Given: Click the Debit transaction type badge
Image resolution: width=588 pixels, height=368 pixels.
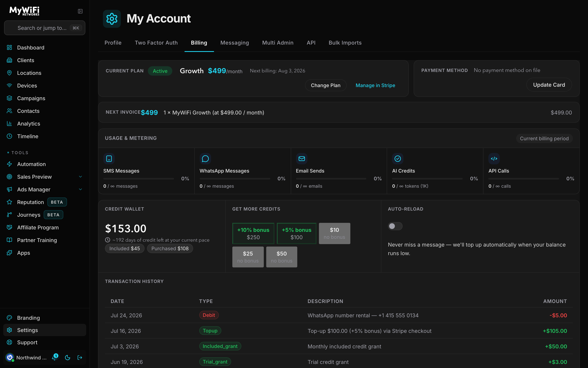Looking at the screenshot, I should pyautogui.click(x=209, y=315).
